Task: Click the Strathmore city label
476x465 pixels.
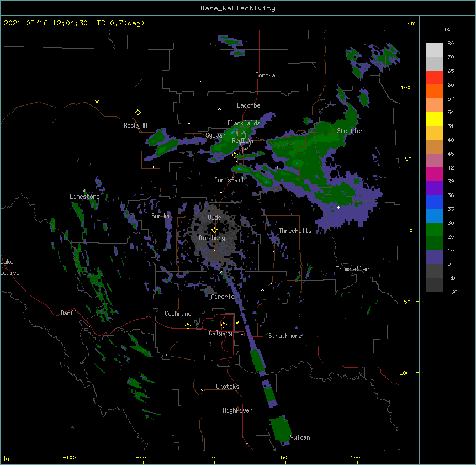Action: point(285,336)
